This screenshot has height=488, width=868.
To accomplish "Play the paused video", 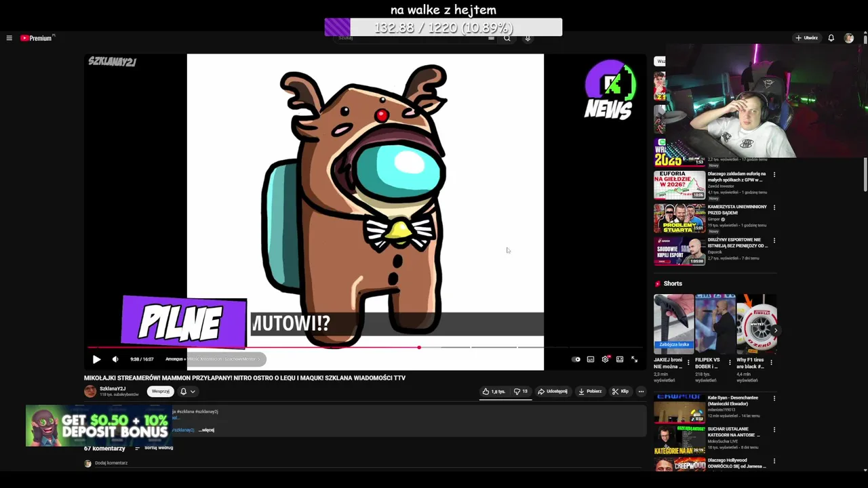I will (96, 359).
